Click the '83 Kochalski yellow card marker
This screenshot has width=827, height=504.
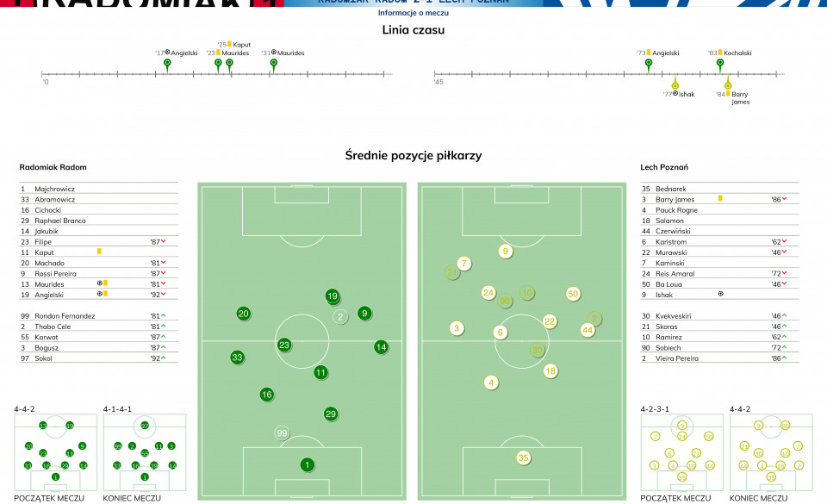point(720,65)
